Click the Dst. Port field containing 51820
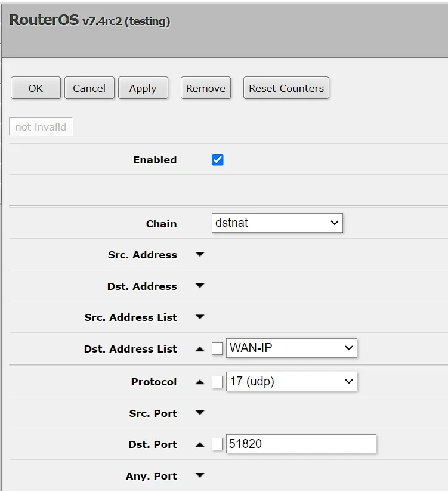This screenshot has height=491, width=448. pos(301,444)
